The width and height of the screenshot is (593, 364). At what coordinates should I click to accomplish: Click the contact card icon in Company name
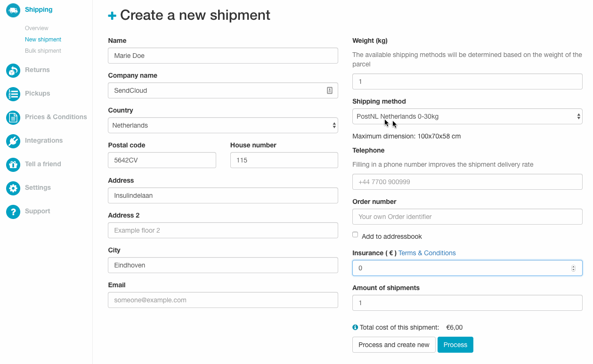point(330,90)
